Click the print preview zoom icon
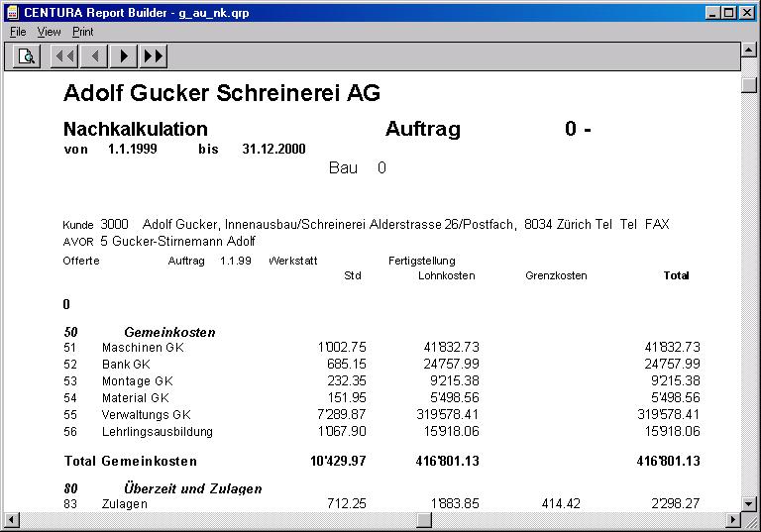The height and width of the screenshot is (532, 761). (x=27, y=56)
